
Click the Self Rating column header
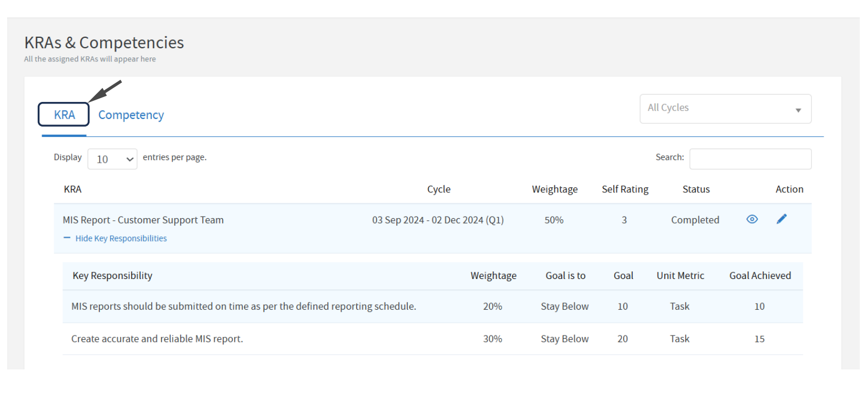tap(625, 189)
